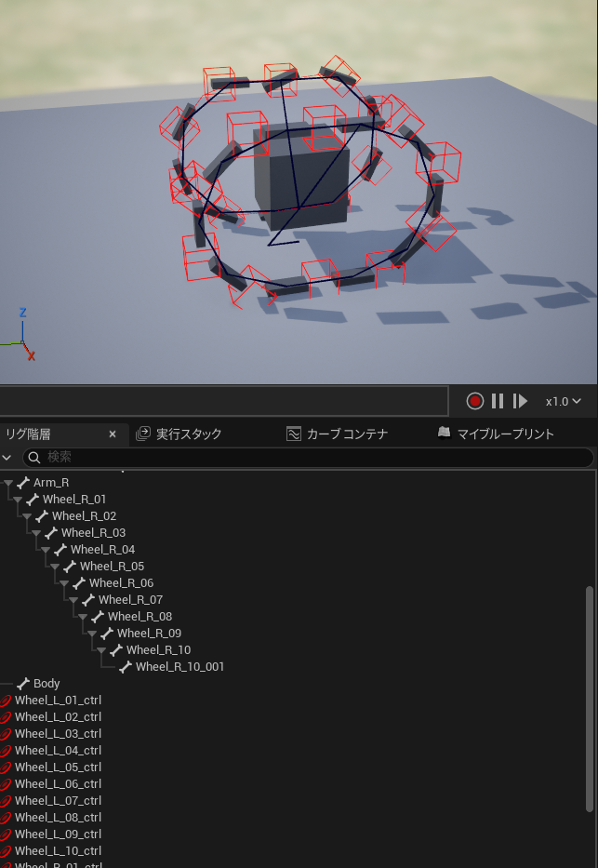Collapse the Wheel_R_01 bone

(18, 500)
